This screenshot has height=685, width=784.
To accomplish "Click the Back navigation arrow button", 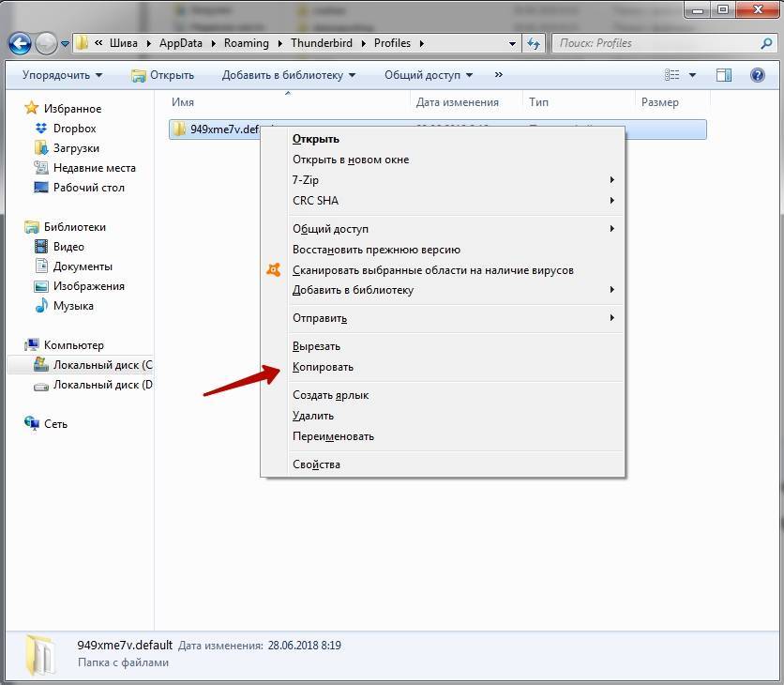I will 21,43.
